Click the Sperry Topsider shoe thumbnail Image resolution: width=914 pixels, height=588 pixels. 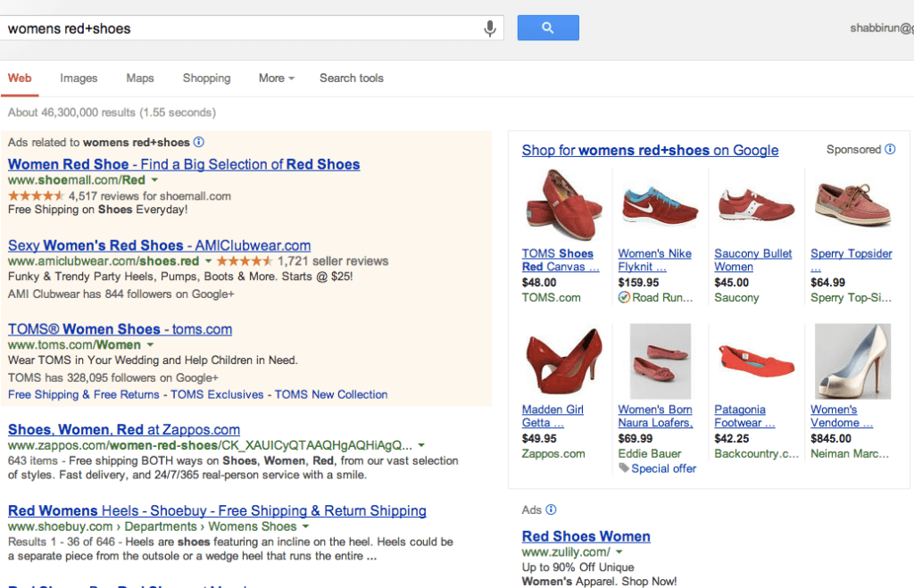click(x=852, y=203)
